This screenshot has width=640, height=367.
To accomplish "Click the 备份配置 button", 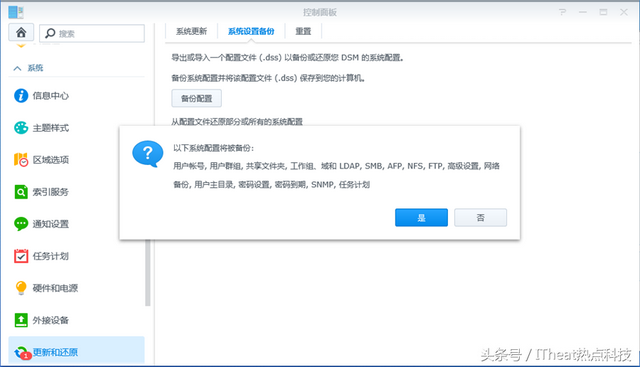I will click(196, 98).
